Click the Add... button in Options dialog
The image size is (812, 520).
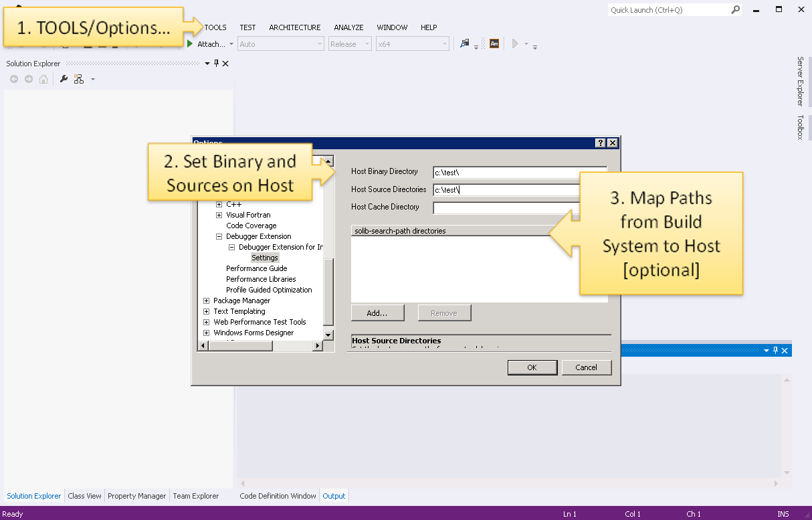(x=378, y=313)
